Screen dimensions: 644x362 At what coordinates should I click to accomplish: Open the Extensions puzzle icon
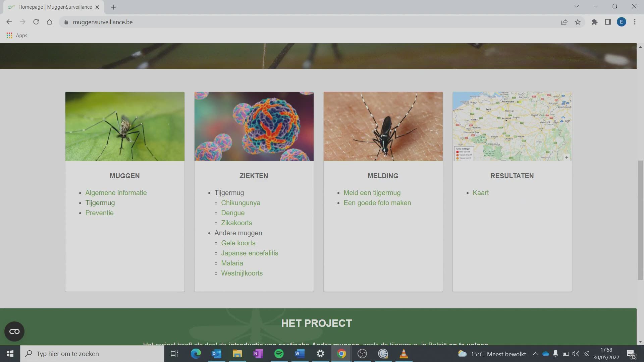coord(594,22)
